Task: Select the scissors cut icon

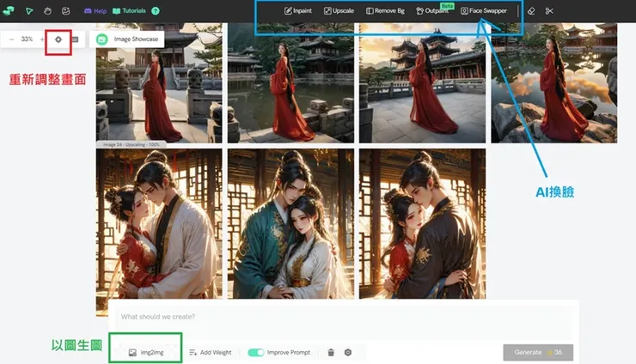Action: click(x=549, y=11)
